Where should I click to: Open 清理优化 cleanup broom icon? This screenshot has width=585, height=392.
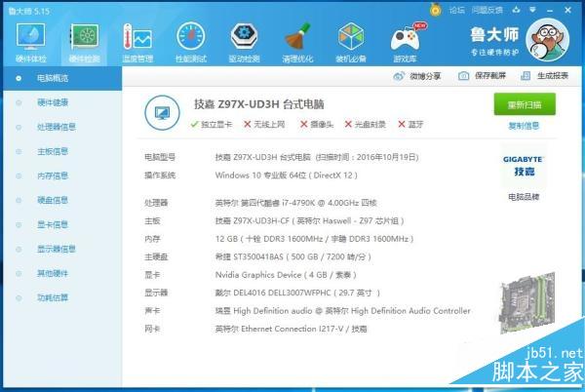297,43
